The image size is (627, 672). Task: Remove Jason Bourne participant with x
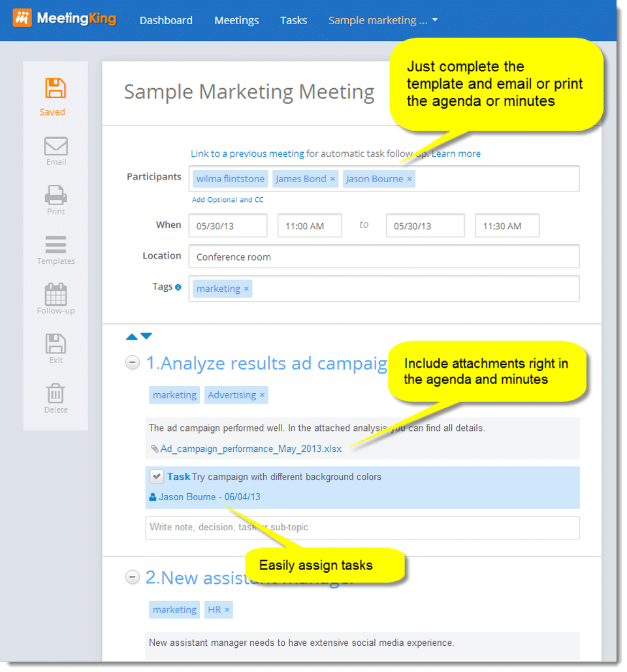[410, 179]
